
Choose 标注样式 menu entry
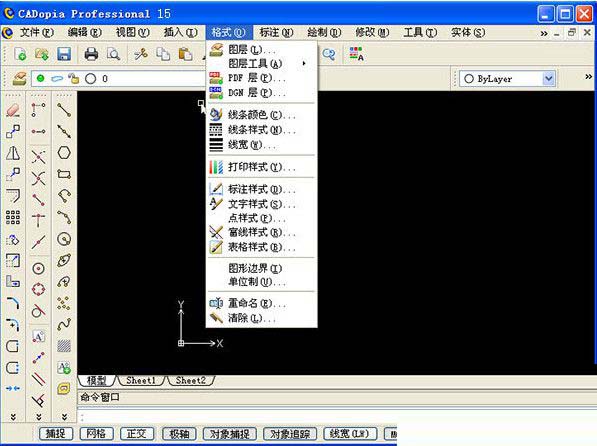click(262, 189)
